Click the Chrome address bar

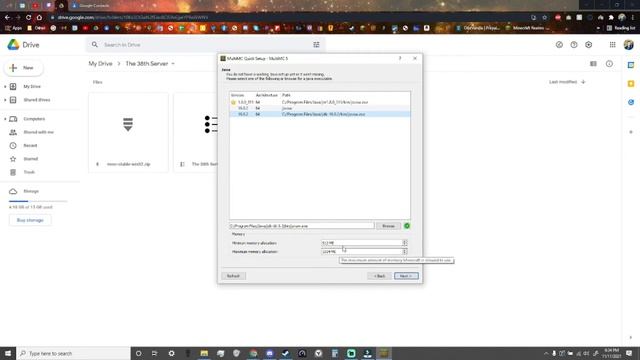[286, 18]
